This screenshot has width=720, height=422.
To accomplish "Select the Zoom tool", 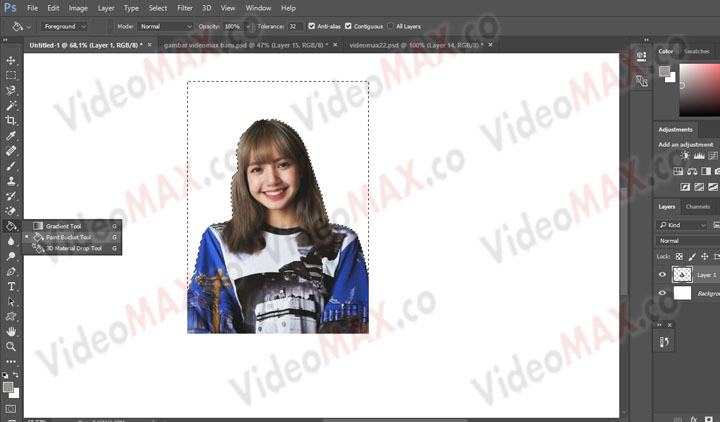I will coord(11,347).
